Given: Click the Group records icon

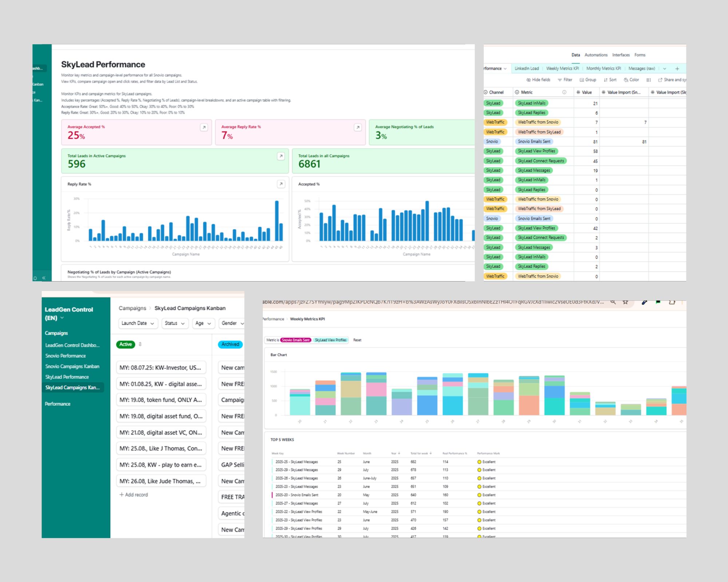Looking at the screenshot, I should (x=582, y=80).
